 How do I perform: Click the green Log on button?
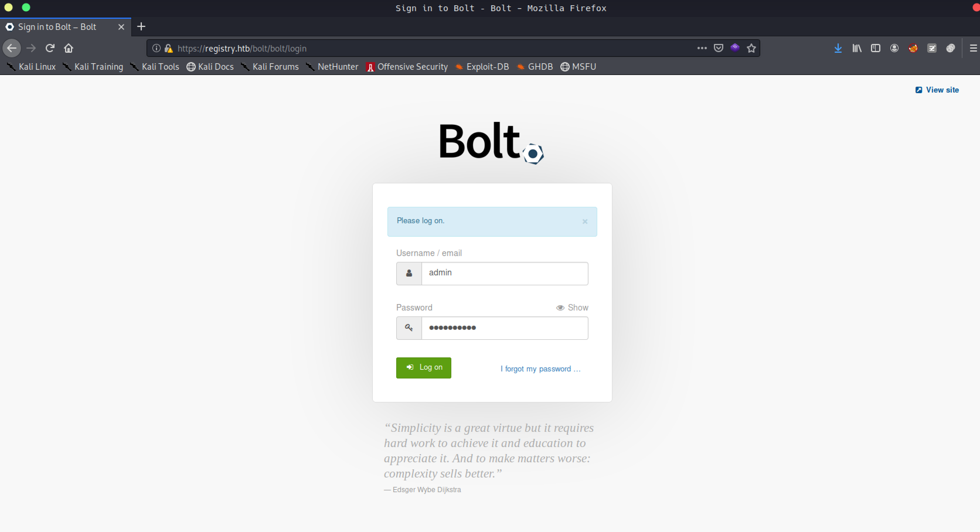423,368
